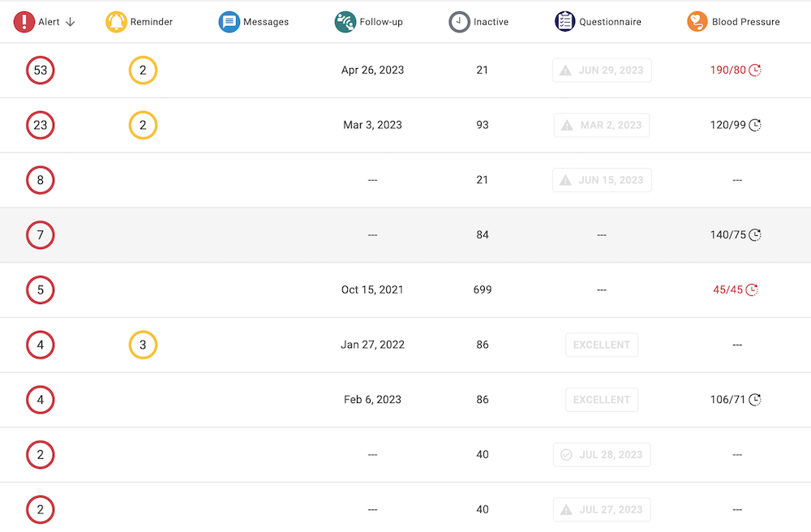Open the MAR 2, 2023 questionnaire button
811x532 pixels.
(602, 125)
